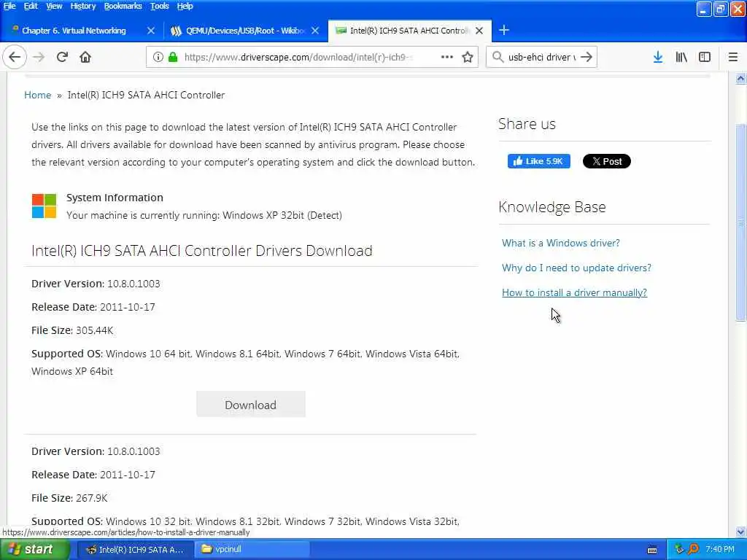Screen dimensions: 747x560
Task: Click the Detect link under System Information
Action: (325, 215)
